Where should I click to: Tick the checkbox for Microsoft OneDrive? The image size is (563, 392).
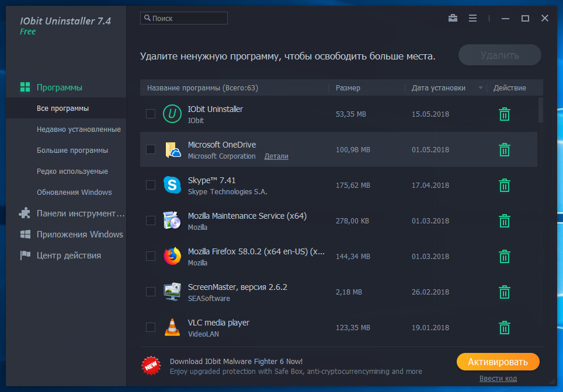[x=151, y=149]
